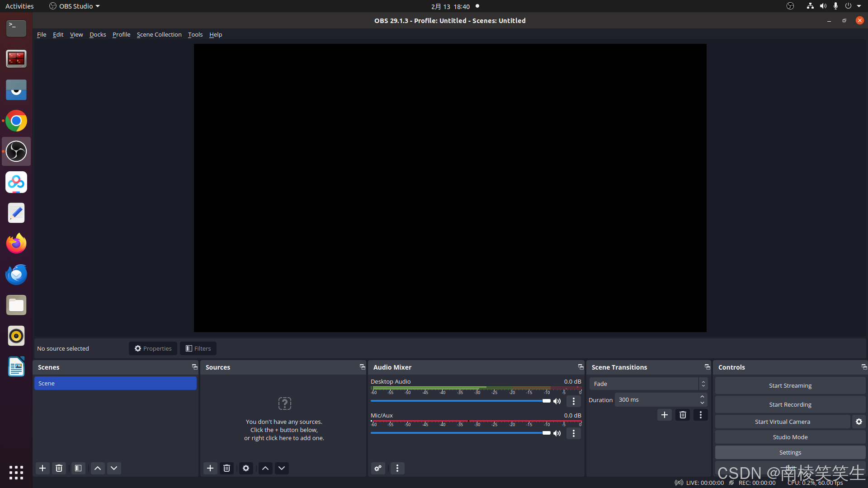Click Start Streaming button
Viewport: 868px width, 488px height.
pos(790,385)
